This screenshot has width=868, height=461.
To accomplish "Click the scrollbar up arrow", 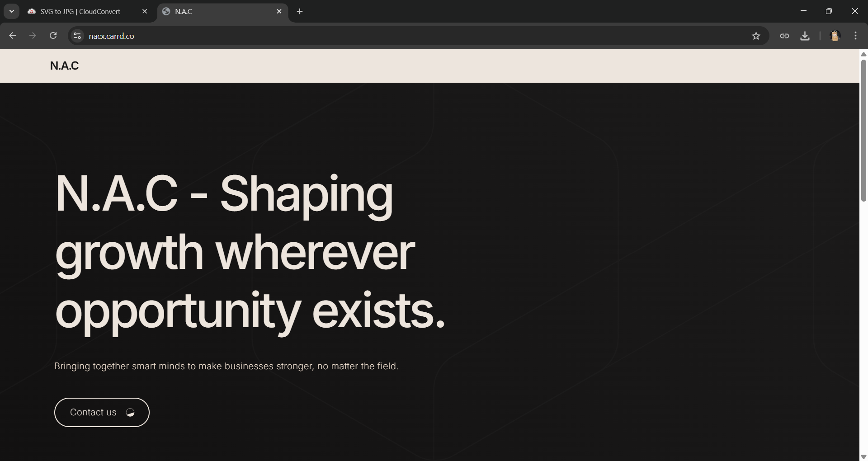I will [x=863, y=54].
